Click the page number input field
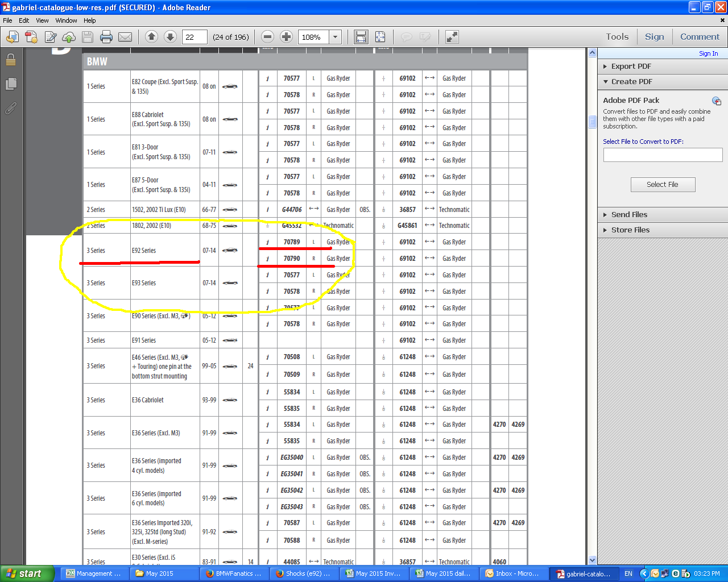 click(195, 37)
